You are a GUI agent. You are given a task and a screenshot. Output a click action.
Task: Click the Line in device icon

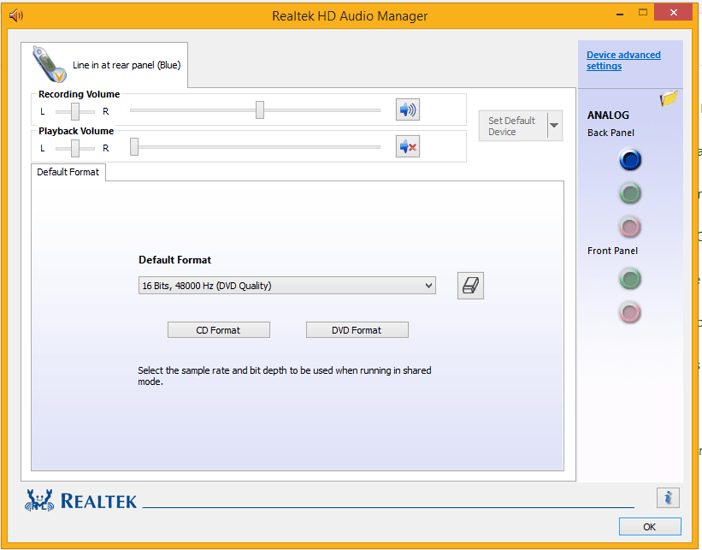point(49,64)
